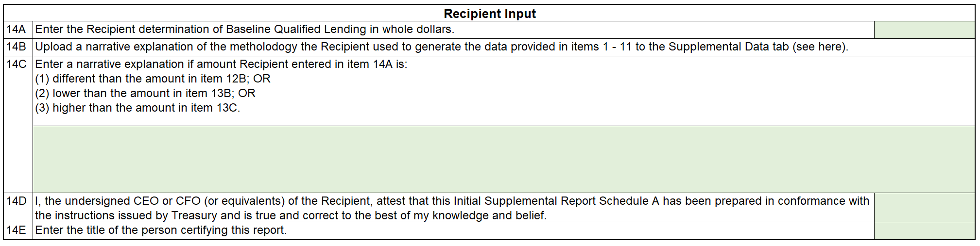Image resolution: width=980 pixels, height=246 pixels.
Task: Click the green attestation cell for item 14D
Action: click(x=924, y=208)
